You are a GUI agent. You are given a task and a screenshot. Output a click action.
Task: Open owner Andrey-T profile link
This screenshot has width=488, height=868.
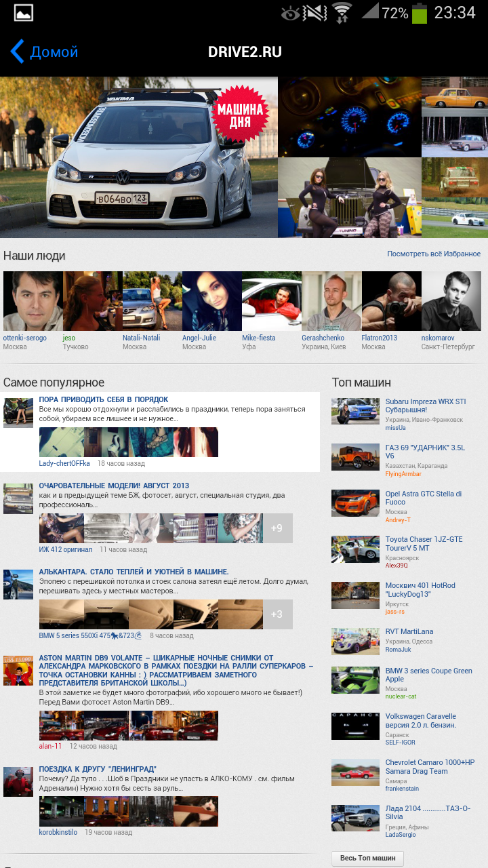pyautogui.click(x=398, y=520)
